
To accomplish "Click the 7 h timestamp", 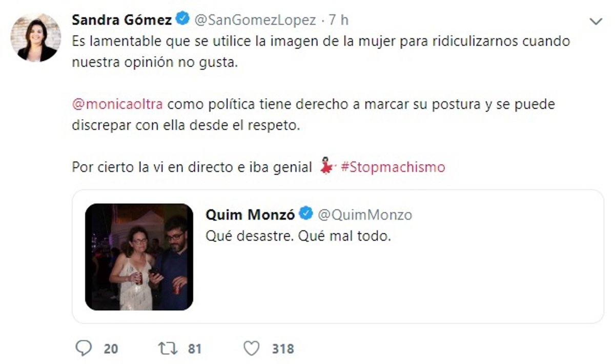I will coord(338,20).
